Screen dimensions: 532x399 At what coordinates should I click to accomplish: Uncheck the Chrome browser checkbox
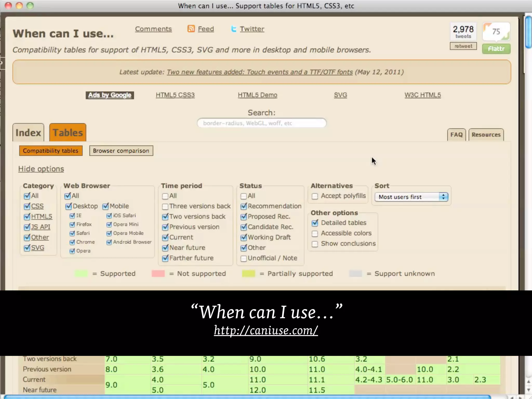(72, 242)
